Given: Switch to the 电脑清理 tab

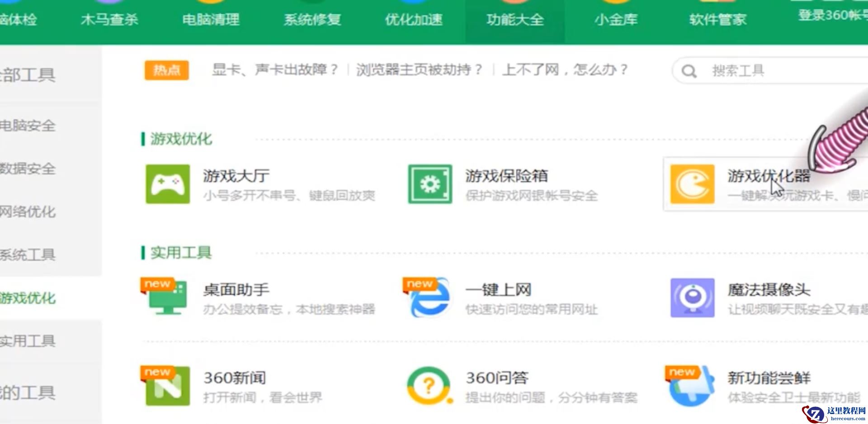Looking at the screenshot, I should pyautogui.click(x=211, y=20).
